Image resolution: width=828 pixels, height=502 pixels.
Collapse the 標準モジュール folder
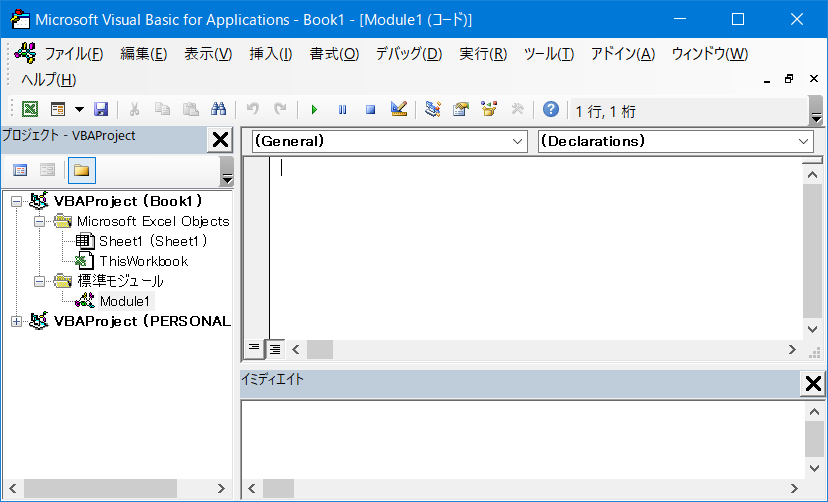pos(40,281)
